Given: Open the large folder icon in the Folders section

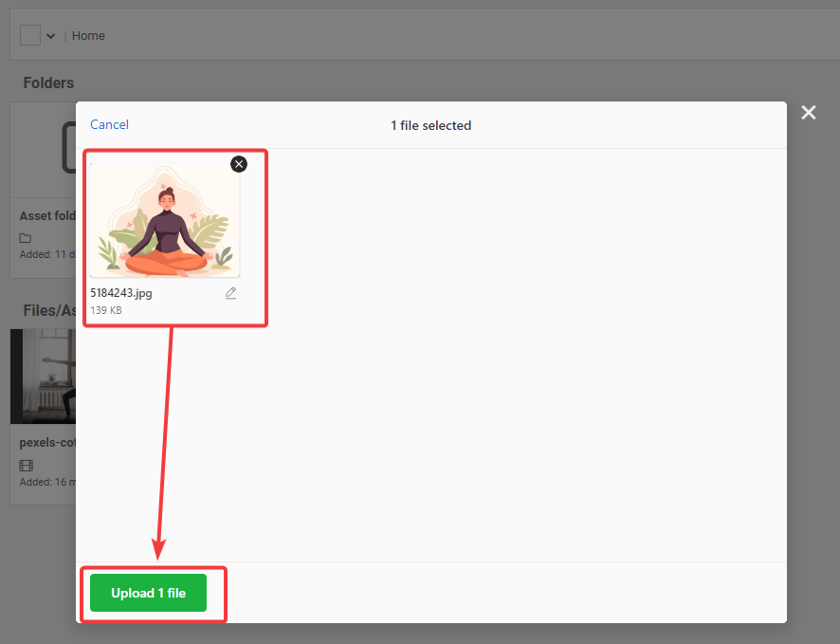Looking at the screenshot, I should [x=68, y=149].
